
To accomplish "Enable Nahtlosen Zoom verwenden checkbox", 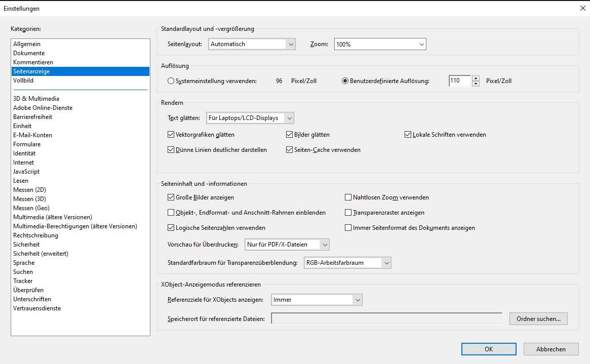I will [348, 197].
